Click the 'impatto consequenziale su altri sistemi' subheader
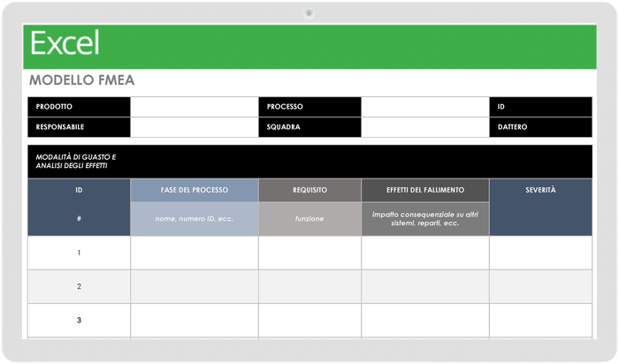Screen dimensions: 619x364 click(x=425, y=219)
